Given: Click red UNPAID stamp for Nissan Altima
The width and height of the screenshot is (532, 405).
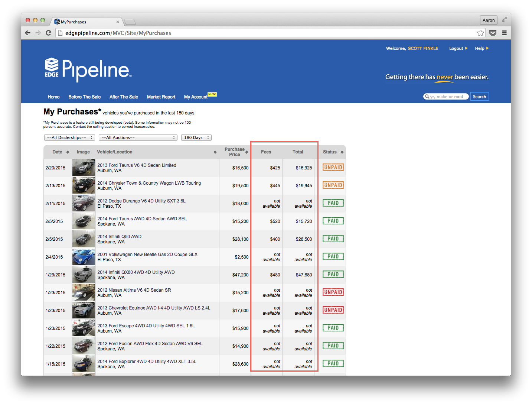Looking at the screenshot, I should [333, 292].
